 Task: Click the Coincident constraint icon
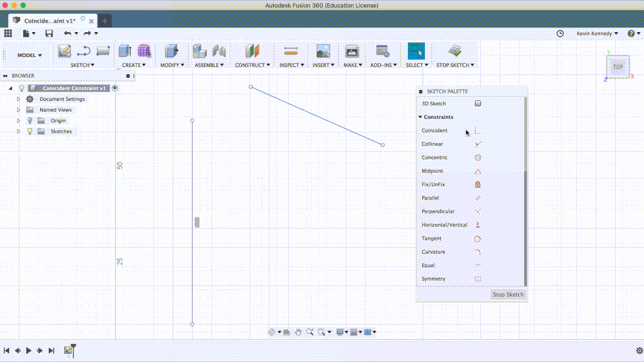[x=478, y=131]
